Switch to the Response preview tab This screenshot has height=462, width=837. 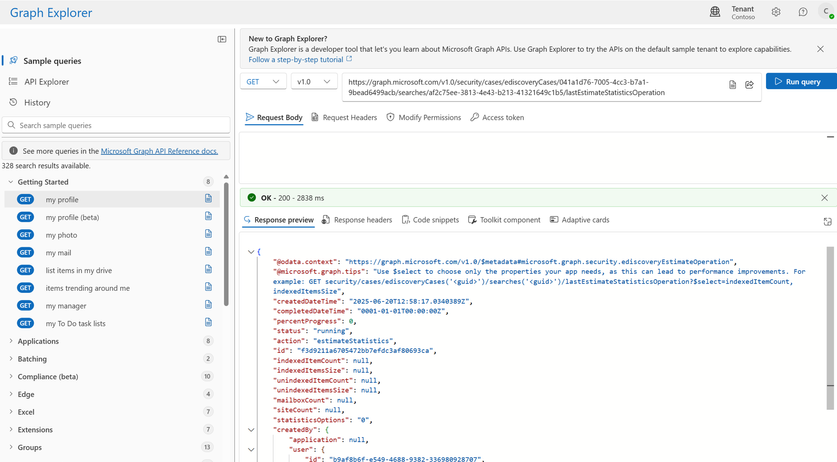278,220
